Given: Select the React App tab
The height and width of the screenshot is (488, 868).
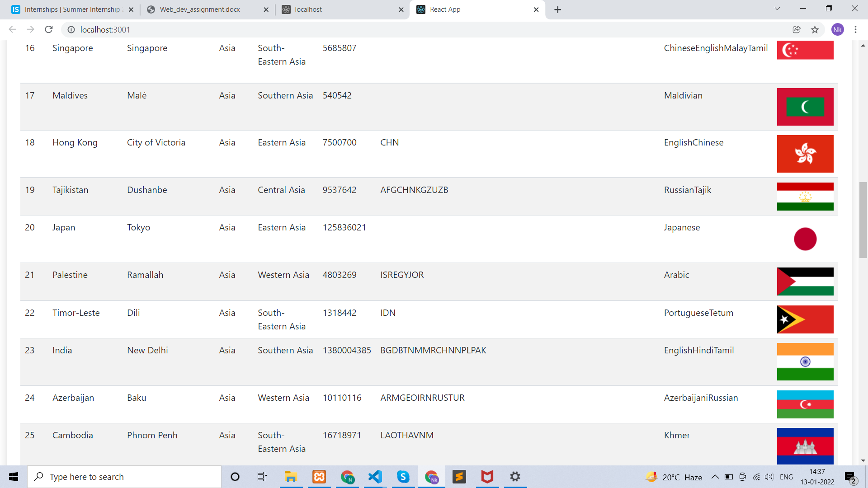Looking at the screenshot, I should pyautogui.click(x=477, y=9).
